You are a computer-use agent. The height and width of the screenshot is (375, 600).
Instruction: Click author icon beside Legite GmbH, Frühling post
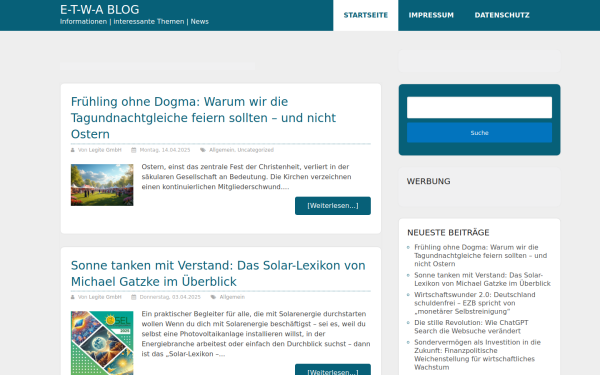tap(73, 150)
